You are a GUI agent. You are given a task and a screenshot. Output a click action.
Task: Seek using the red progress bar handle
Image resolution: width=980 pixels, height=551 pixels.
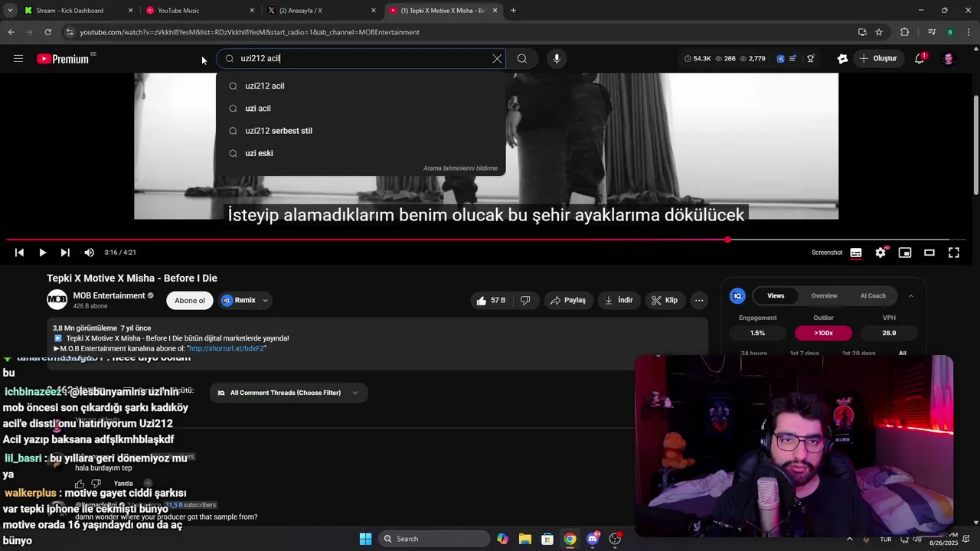pos(727,240)
